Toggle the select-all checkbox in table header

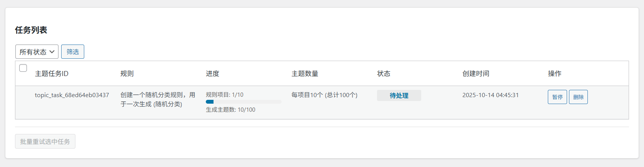tap(23, 68)
